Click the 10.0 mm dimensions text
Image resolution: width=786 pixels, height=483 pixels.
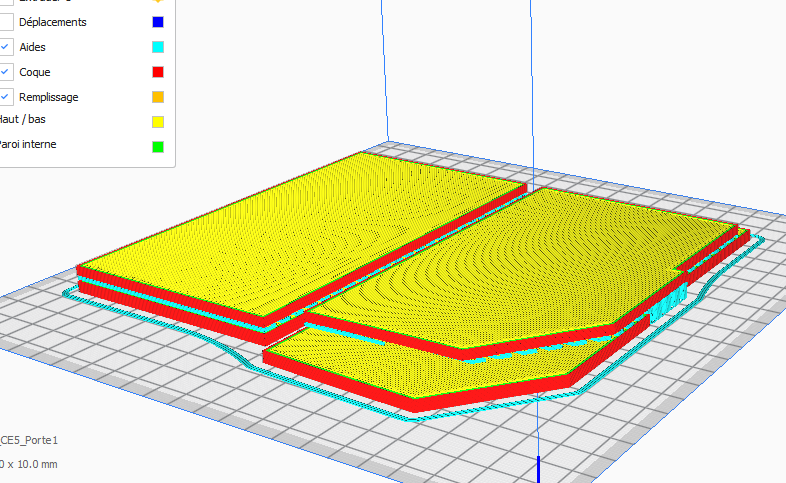(29, 464)
